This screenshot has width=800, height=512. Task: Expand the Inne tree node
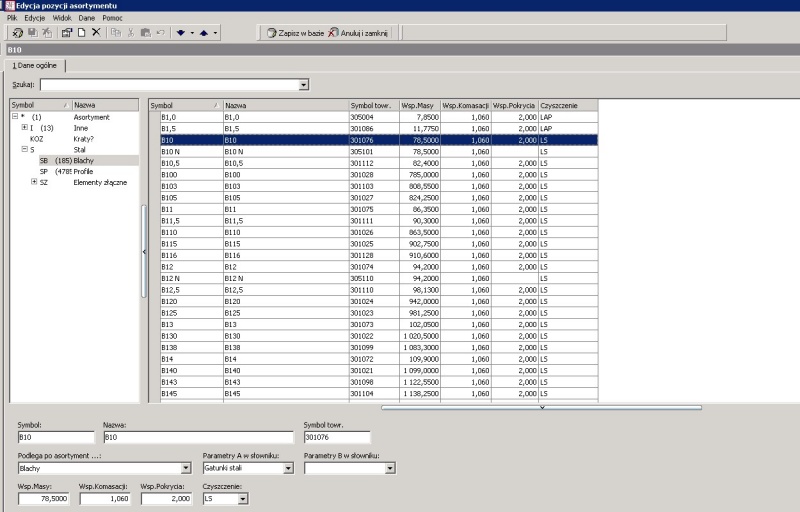coord(24,127)
